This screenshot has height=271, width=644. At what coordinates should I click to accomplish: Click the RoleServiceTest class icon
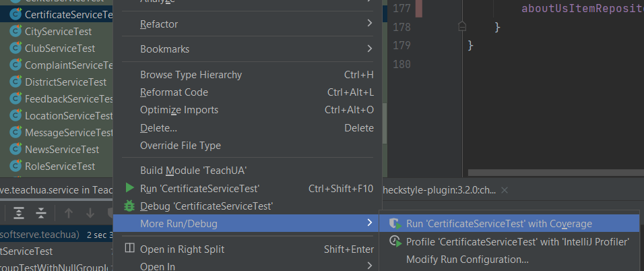pos(15,166)
